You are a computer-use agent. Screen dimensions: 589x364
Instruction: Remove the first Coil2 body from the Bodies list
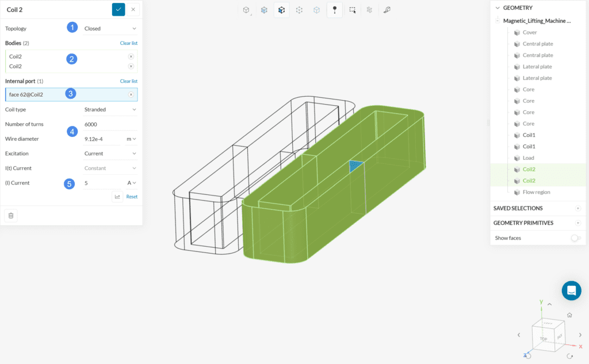(x=131, y=56)
